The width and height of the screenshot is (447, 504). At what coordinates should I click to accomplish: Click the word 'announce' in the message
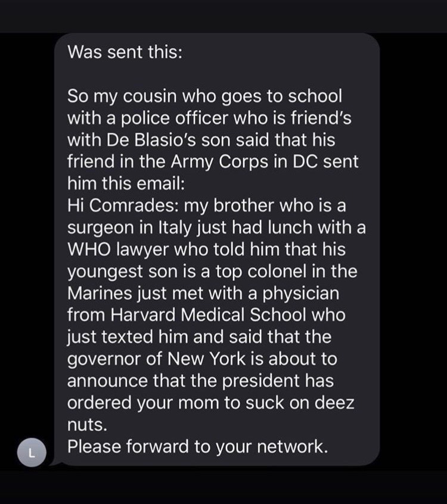(x=108, y=381)
